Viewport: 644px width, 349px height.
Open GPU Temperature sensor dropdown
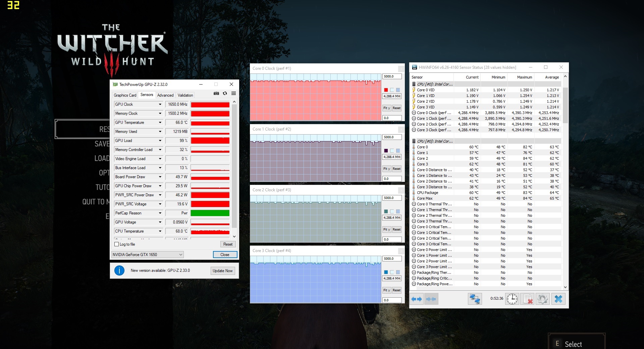click(160, 122)
